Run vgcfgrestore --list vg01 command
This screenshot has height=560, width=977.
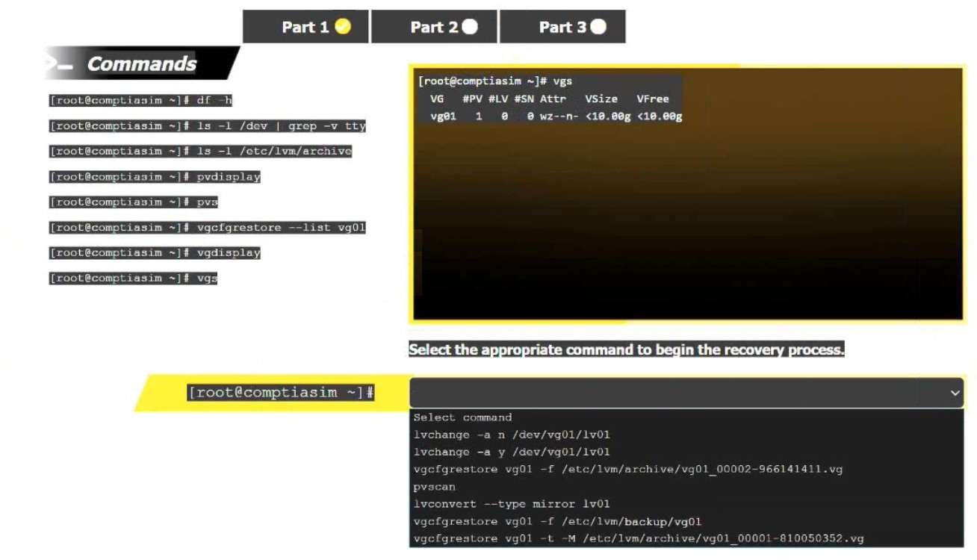208,228
